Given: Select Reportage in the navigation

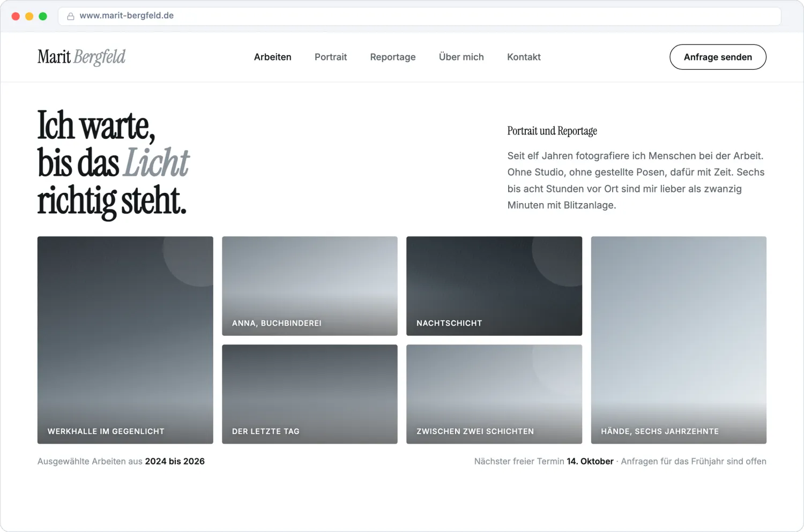Looking at the screenshot, I should point(393,57).
